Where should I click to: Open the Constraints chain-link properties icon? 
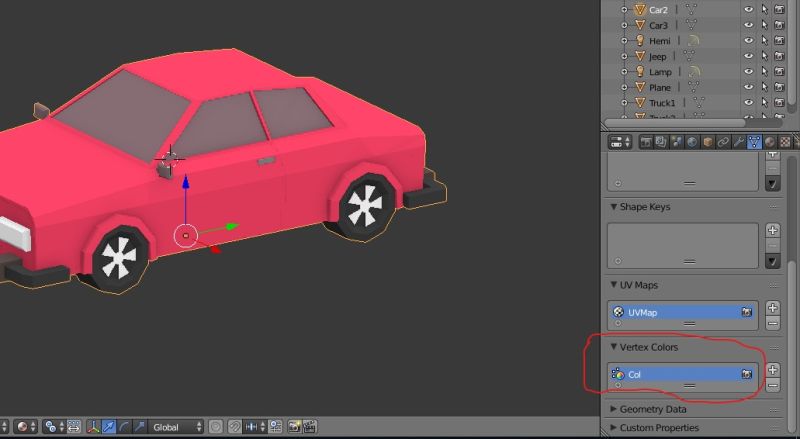723,142
